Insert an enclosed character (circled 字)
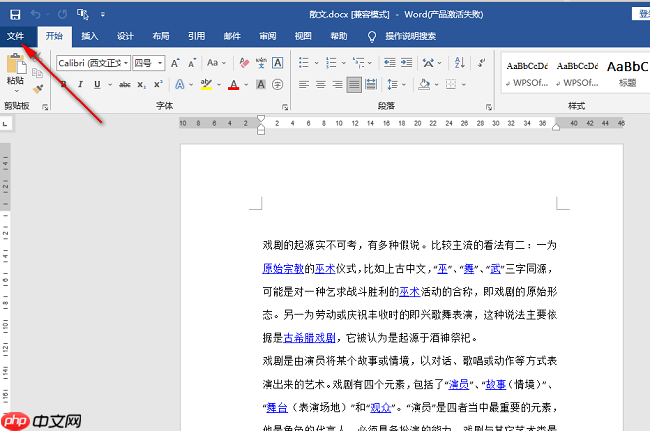The height and width of the screenshot is (431, 650). click(x=278, y=85)
